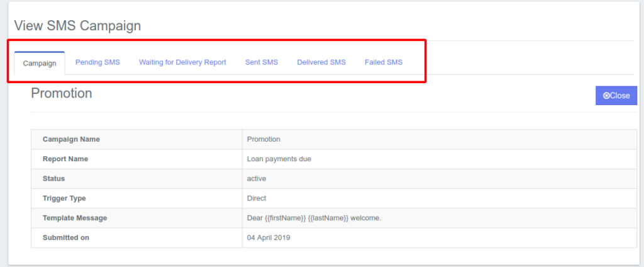Click the View SMS Campaign page title
Image resolution: width=644 pixels, height=267 pixels.
pyautogui.click(x=77, y=26)
